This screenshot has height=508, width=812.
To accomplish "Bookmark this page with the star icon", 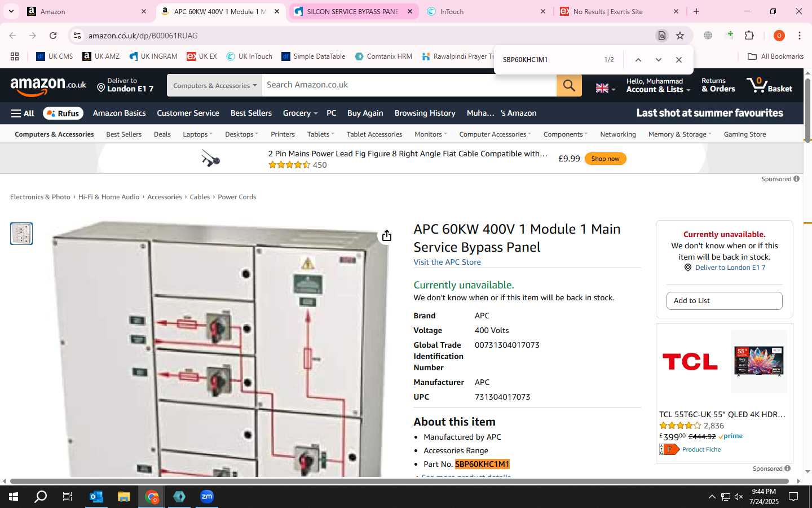I will 680,36.
